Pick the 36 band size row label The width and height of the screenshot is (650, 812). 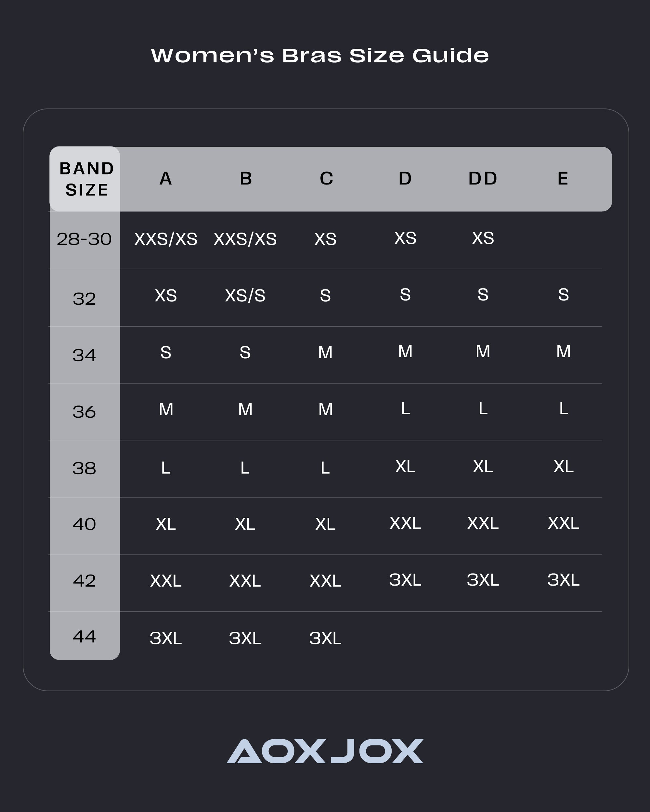84,412
